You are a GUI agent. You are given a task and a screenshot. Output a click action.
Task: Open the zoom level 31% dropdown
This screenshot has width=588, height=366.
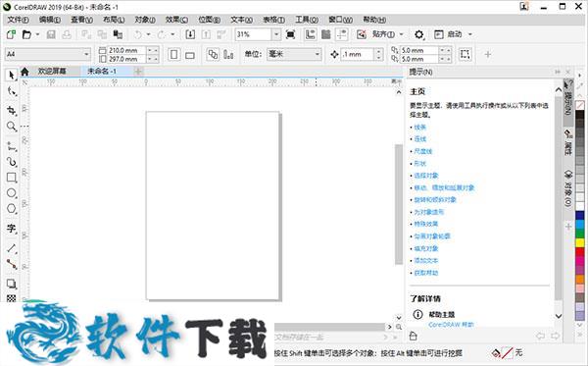pyautogui.click(x=276, y=34)
